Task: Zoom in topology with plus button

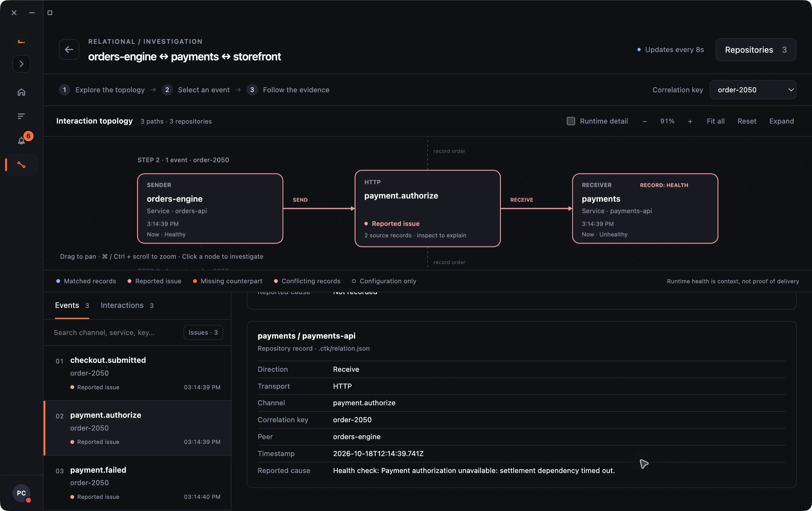Action: point(690,121)
